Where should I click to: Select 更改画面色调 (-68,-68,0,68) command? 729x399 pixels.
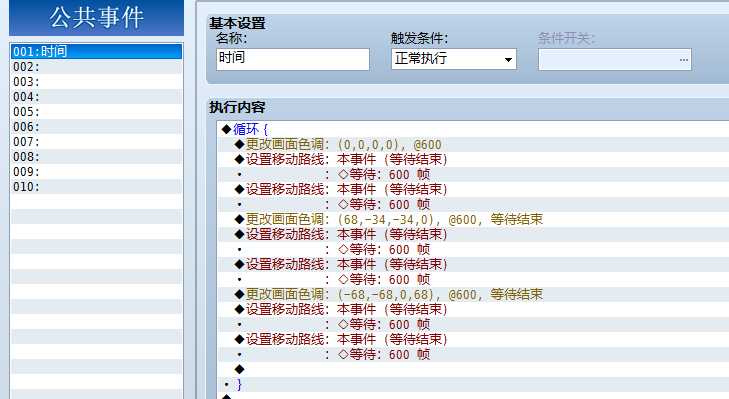(x=473, y=294)
